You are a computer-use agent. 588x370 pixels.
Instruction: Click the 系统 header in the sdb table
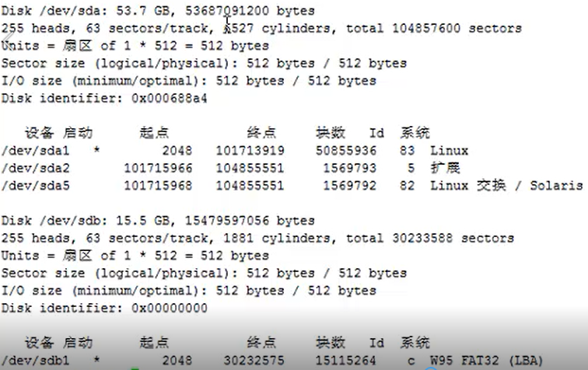[x=415, y=343]
